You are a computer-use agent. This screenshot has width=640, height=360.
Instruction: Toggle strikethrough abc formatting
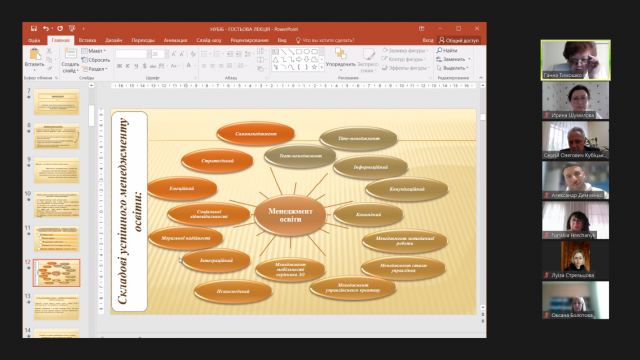(153, 66)
